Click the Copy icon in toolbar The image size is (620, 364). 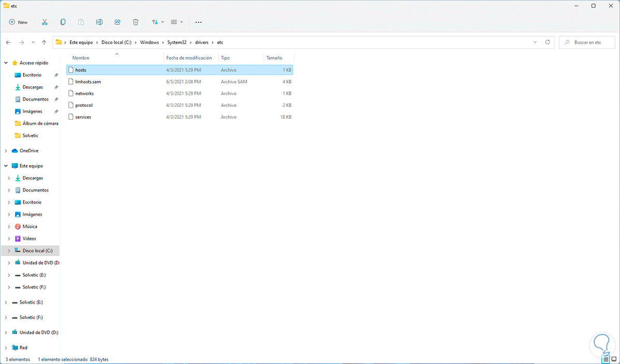pyautogui.click(x=63, y=22)
